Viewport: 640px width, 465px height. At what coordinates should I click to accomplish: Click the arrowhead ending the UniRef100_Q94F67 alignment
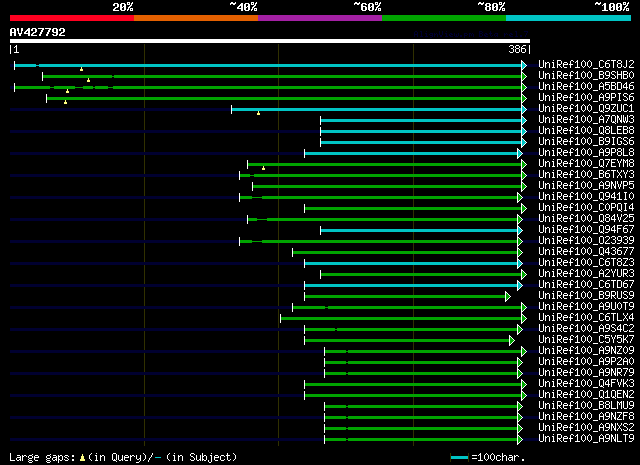pyautogui.click(x=520, y=230)
